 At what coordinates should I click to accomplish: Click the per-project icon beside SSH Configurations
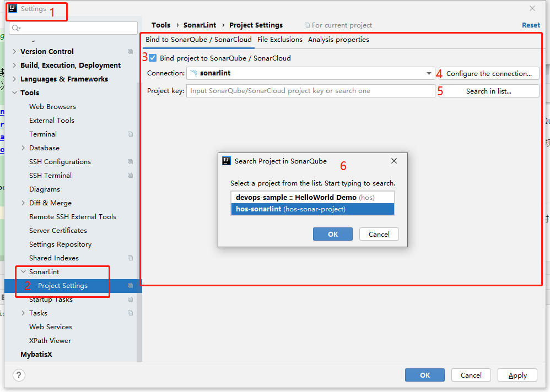(x=130, y=162)
